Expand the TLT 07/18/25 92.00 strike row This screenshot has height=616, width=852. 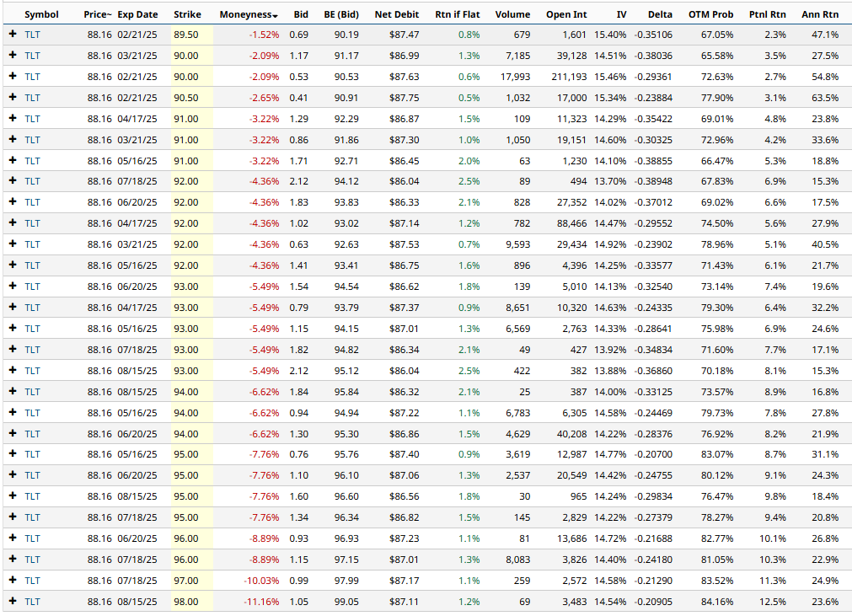point(13,181)
